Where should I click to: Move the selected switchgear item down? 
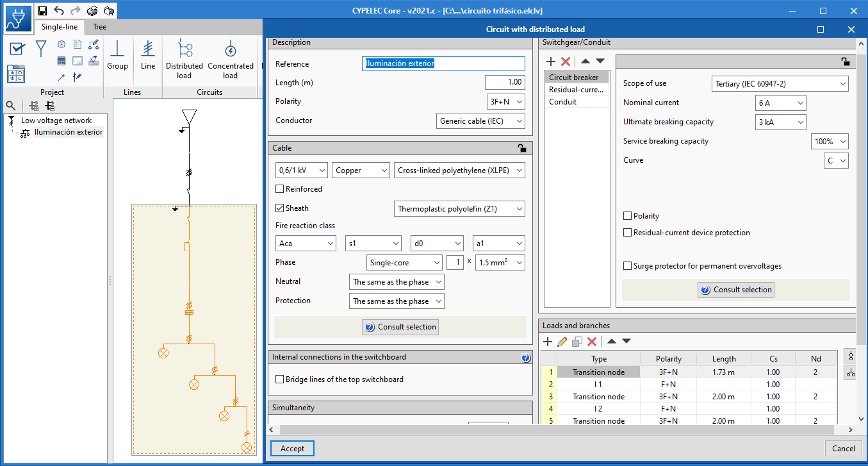tap(600, 61)
